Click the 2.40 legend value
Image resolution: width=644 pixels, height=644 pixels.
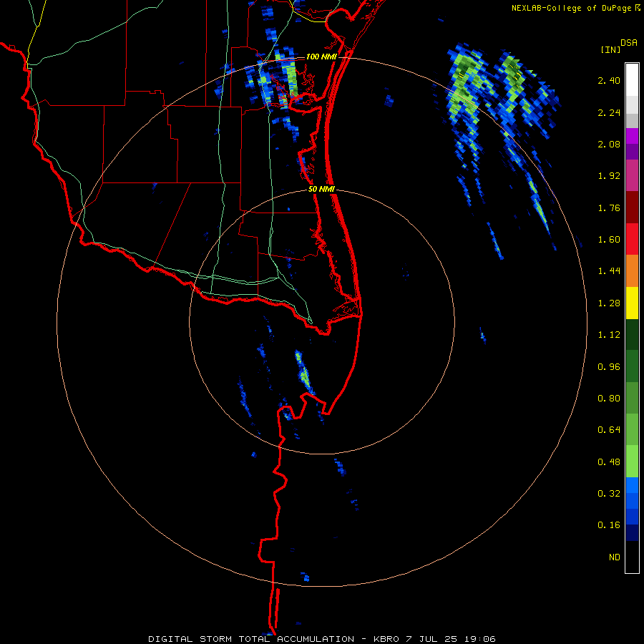[x=609, y=80]
